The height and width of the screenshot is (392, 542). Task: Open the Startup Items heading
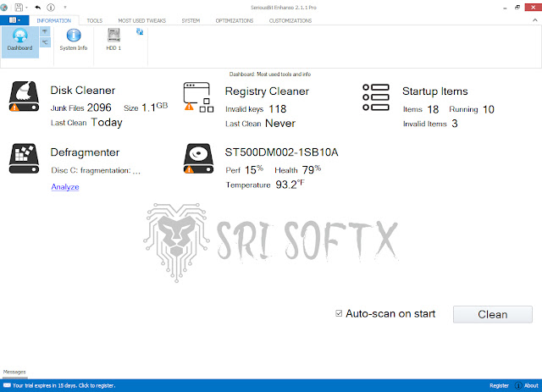click(x=435, y=91)
